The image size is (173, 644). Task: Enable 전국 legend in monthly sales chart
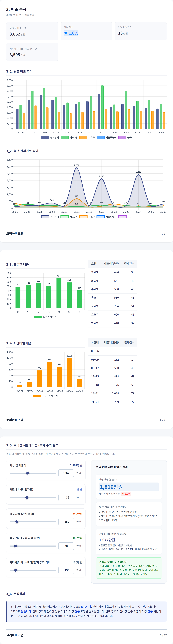tap(125, 137)
